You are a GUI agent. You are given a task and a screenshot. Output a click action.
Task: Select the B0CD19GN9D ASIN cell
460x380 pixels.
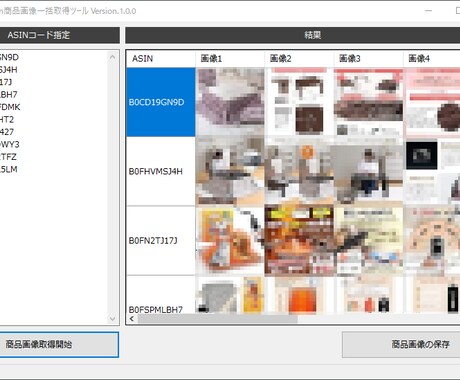161,102
